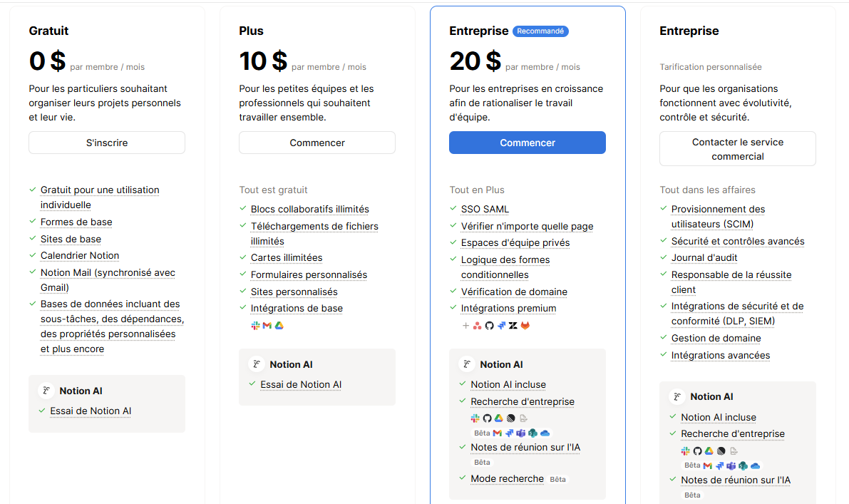
Task: Click the Notion AI logo in the Gratuit plan
Action: click(x=46, y=391)
